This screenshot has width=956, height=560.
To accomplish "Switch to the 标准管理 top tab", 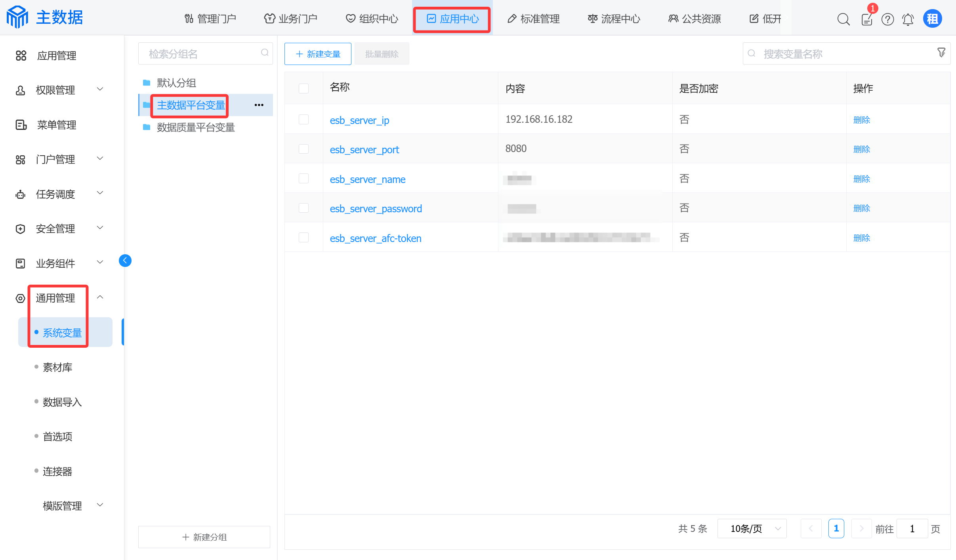I will click(x=533, y=19).
